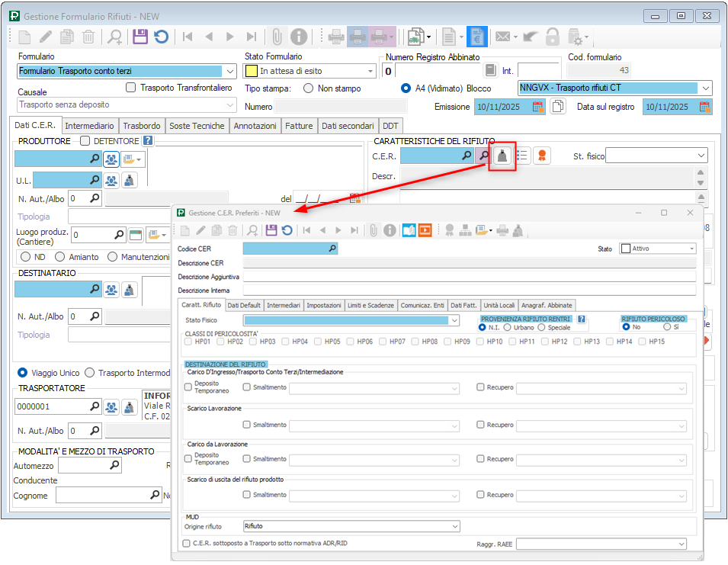Enable the Trasporto Transfrontaliero checkbox
Viewport: 728px width, 565px height.
pos(131,88)
